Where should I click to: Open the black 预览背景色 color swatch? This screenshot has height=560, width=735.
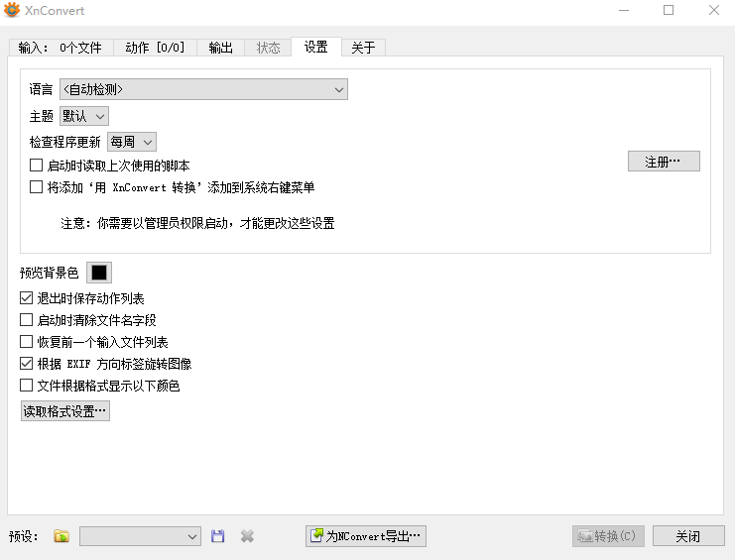tap(99, 273)
